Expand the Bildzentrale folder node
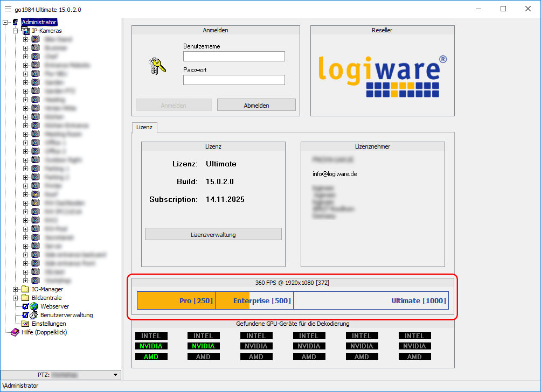Viewport: 541px width, 392px height. tap(16, 298)
